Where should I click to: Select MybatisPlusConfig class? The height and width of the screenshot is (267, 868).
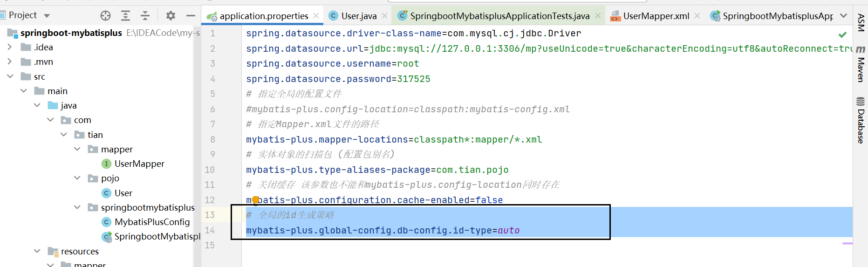(x=152, y=222)
